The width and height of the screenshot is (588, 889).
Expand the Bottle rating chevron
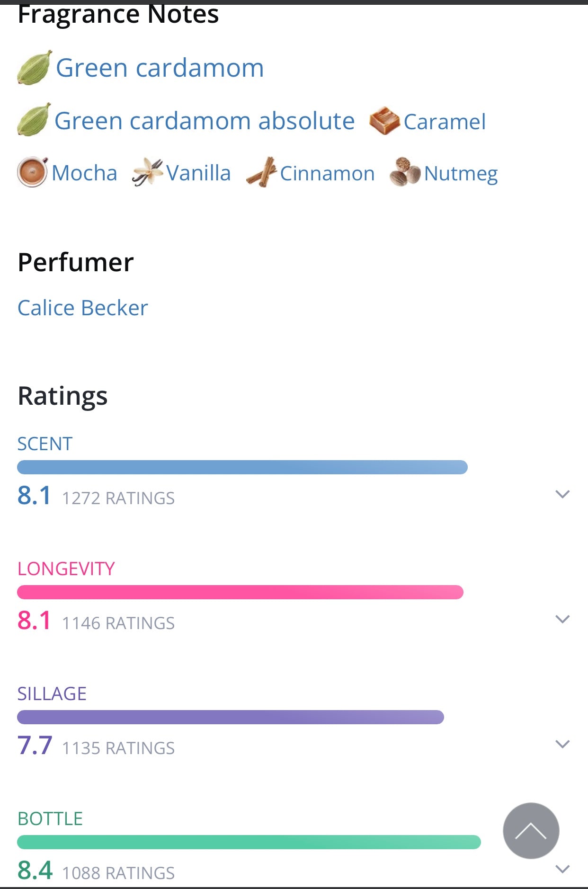(x=562, y=869)
